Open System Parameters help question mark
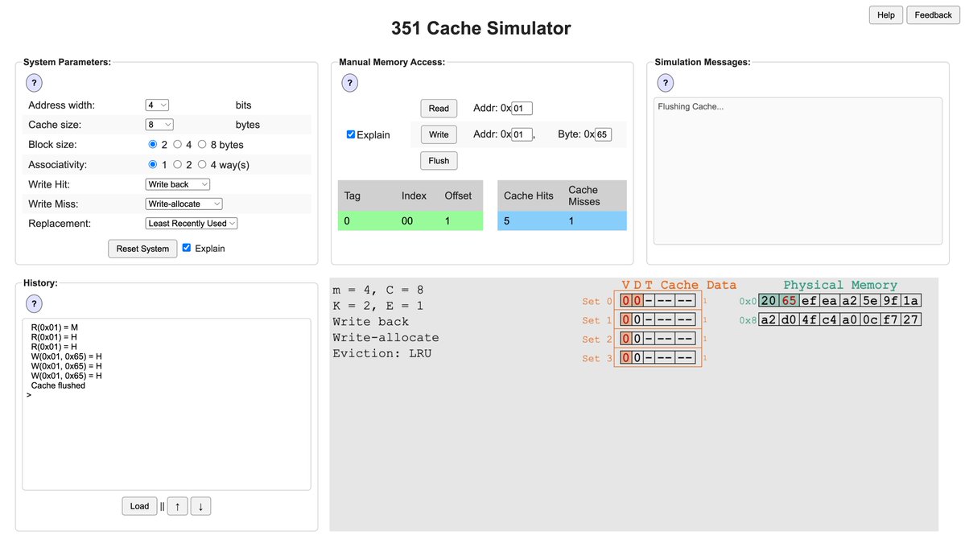The image size is (965, 560). [34, 82]
